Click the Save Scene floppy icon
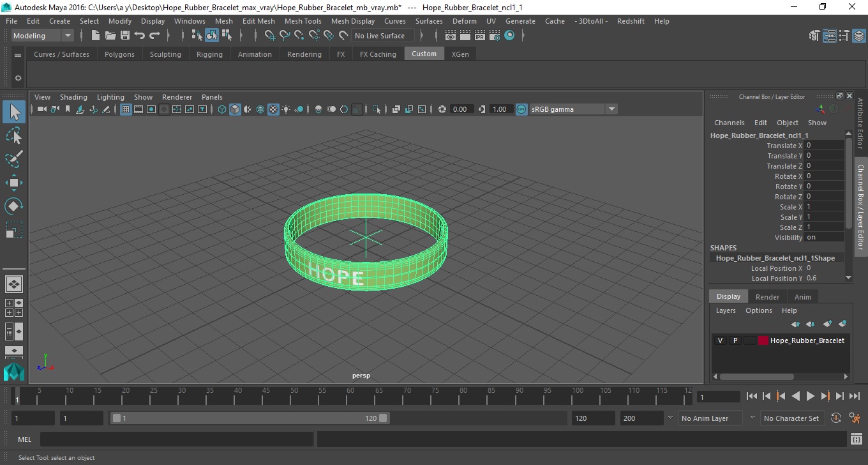This screenshot has height=465, width=868. pyautogui.click(x=125, y=36)
